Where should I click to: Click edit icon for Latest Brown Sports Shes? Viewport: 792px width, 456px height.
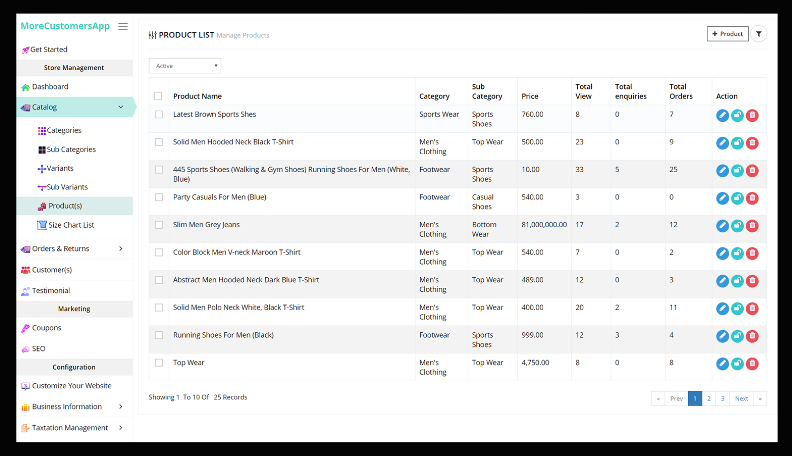coord(723,115)
